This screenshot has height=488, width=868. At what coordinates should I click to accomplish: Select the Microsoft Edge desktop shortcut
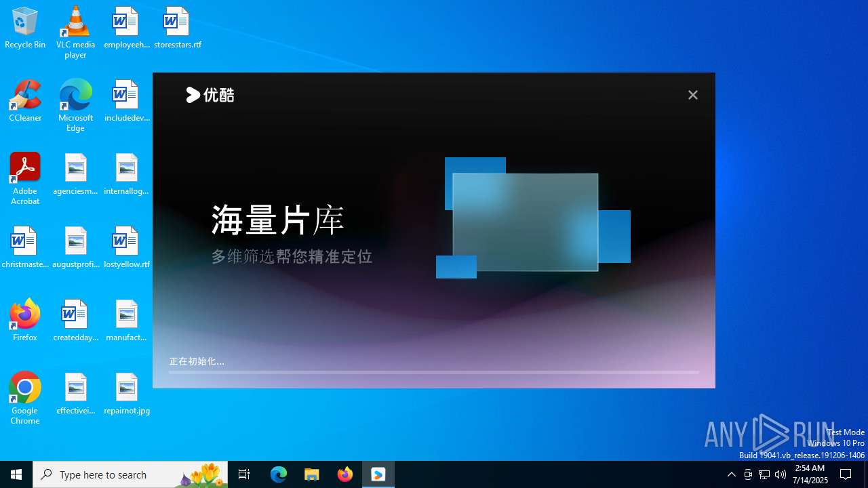tap(75, 106)
